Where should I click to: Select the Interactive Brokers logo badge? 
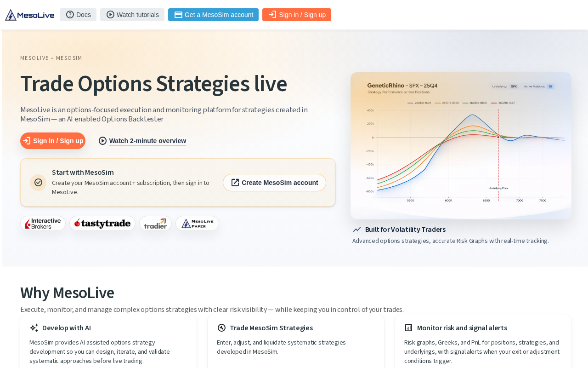point(43,224)
